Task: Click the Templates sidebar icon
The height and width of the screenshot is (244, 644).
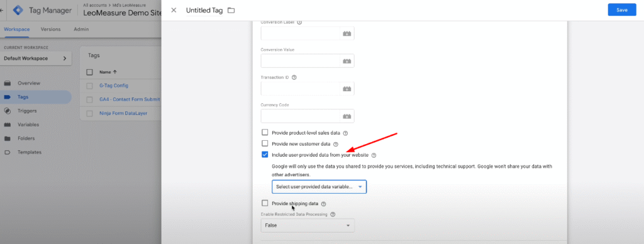Action: coord(8,152)
